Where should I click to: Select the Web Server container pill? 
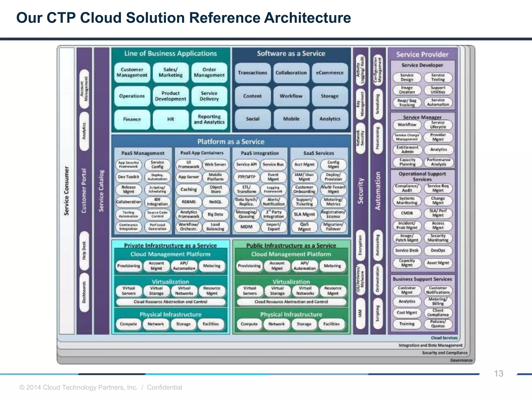[x=215, y=164]
